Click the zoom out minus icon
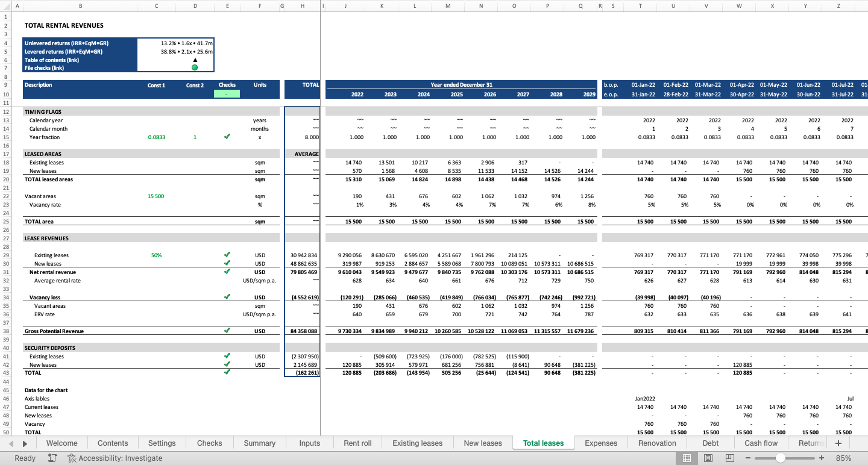Viewport: 868px width, 465px height. pos(748,458)
